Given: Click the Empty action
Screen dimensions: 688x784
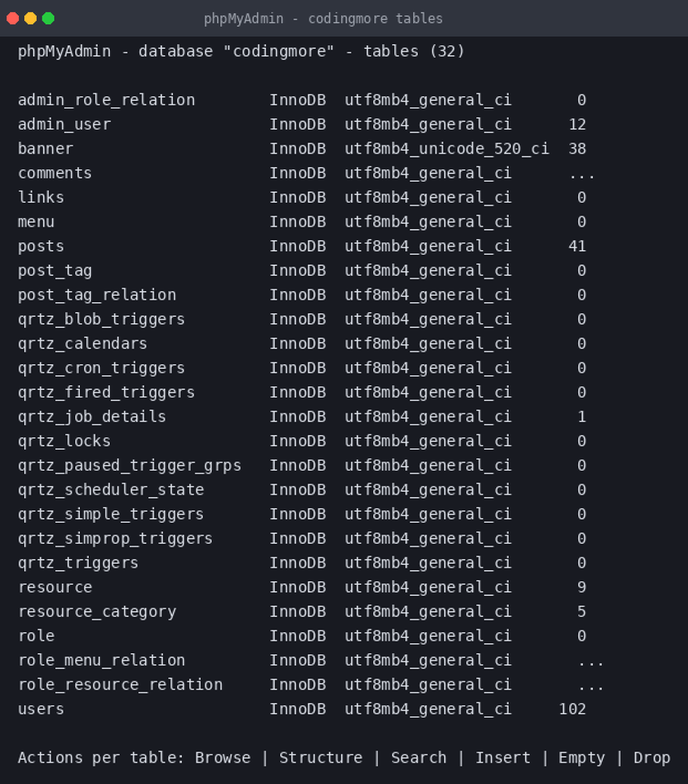Looking at the screenshot, I should tap(582, 757).
